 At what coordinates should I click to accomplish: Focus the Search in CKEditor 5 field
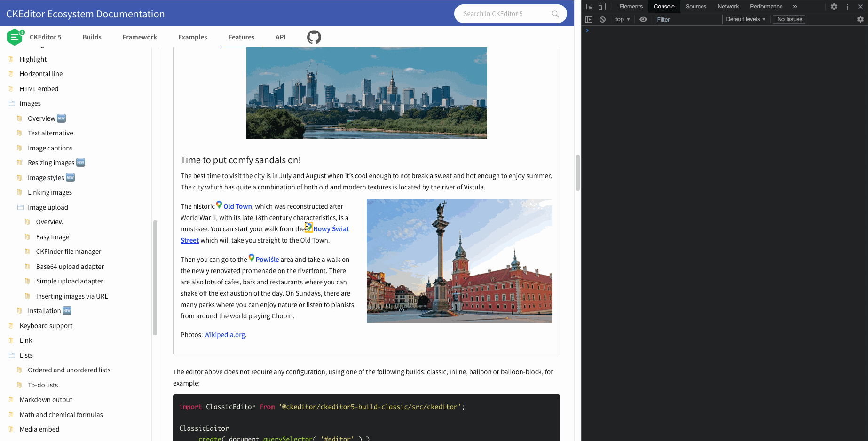(511, 14)
